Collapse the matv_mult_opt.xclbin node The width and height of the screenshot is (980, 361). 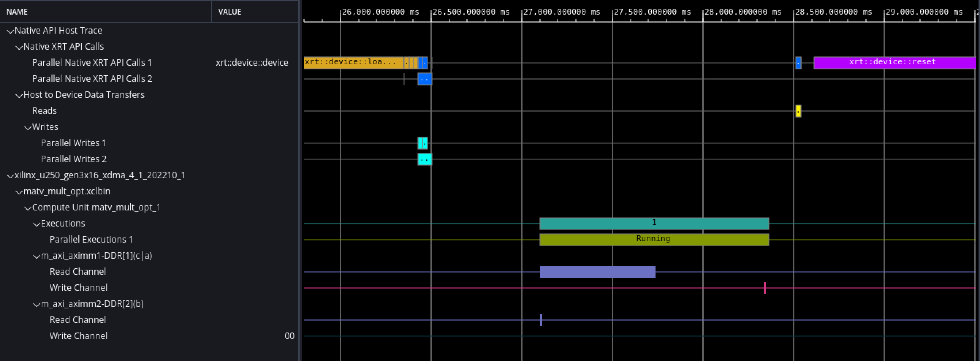(x=19, y=192)
